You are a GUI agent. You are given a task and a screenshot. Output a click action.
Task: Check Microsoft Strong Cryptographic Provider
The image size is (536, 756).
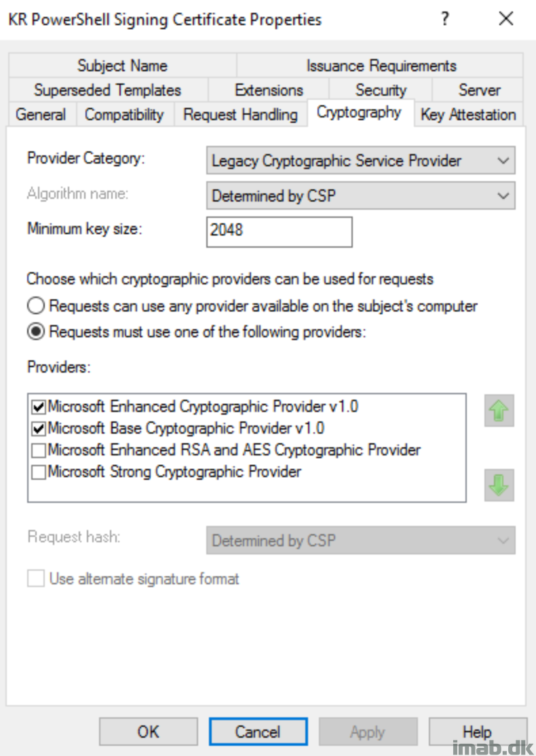pyautogui.click(x=38, y=472)
